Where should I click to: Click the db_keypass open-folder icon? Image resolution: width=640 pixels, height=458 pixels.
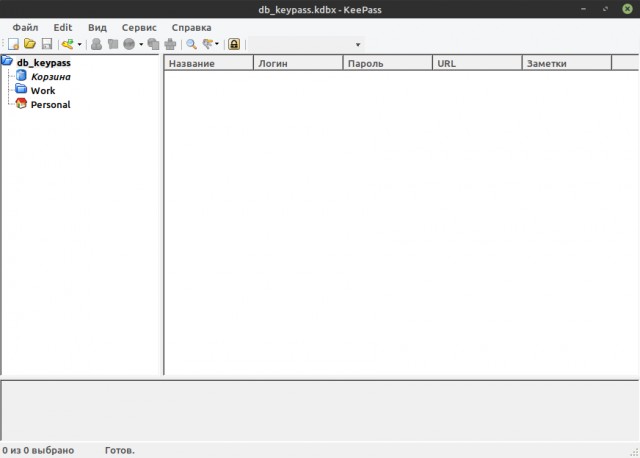[7, 62]
